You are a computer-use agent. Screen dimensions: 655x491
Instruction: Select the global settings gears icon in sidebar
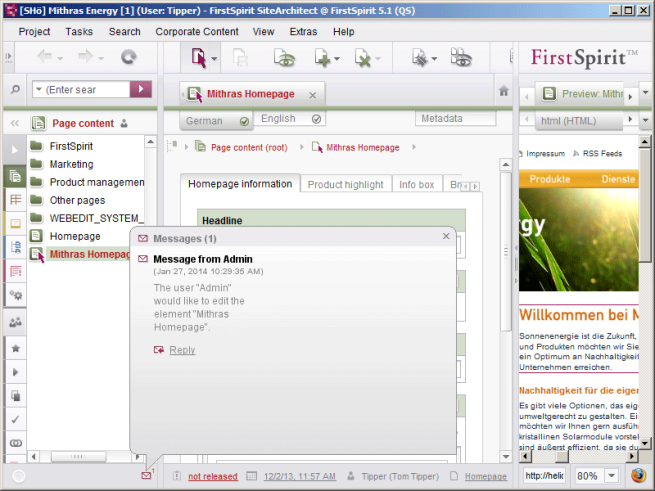[x=15, y=295]
